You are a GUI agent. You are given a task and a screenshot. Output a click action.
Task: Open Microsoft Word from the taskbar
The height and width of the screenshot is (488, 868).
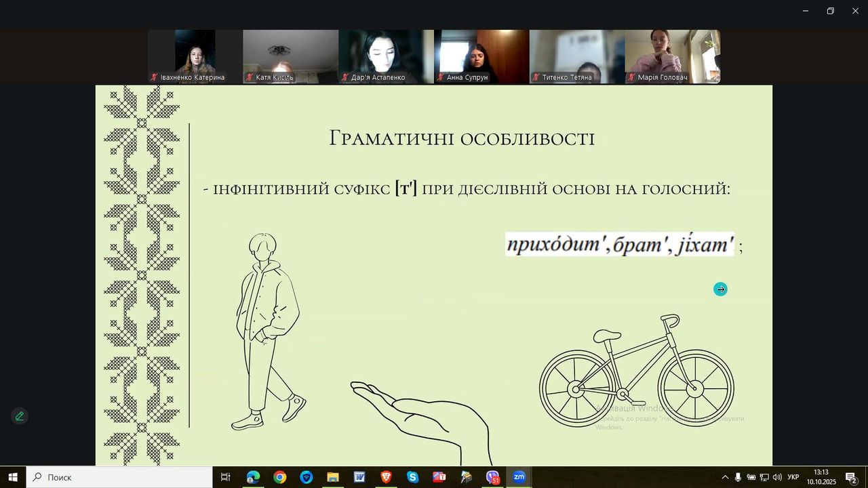point(359,477)
